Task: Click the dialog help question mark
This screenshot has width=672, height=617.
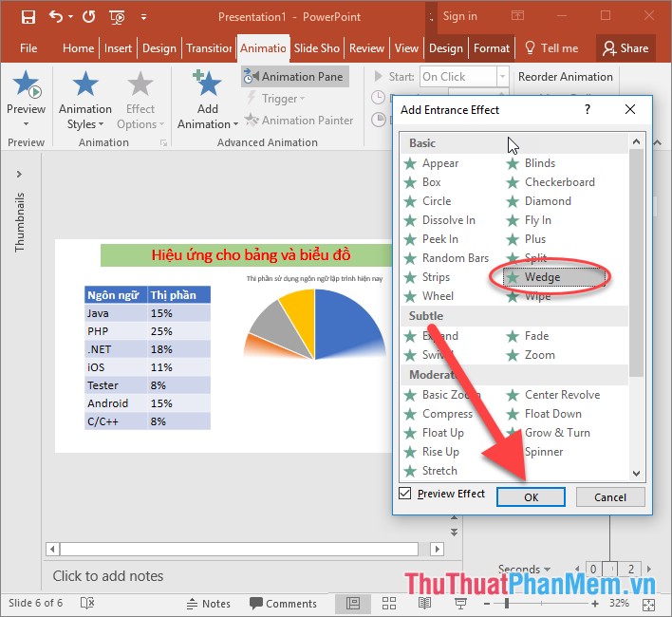Action: click(x=588, y=110)
